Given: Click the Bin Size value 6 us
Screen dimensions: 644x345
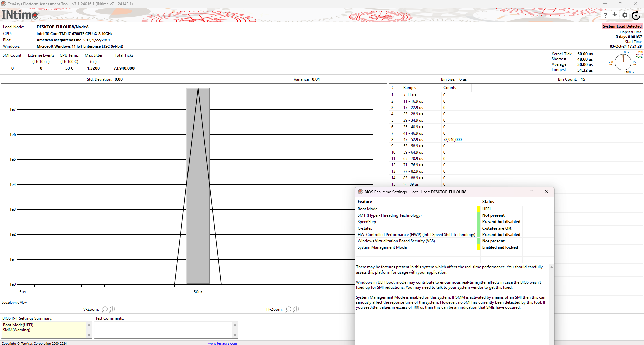Looking at the screenshot, I should (463, 79).
